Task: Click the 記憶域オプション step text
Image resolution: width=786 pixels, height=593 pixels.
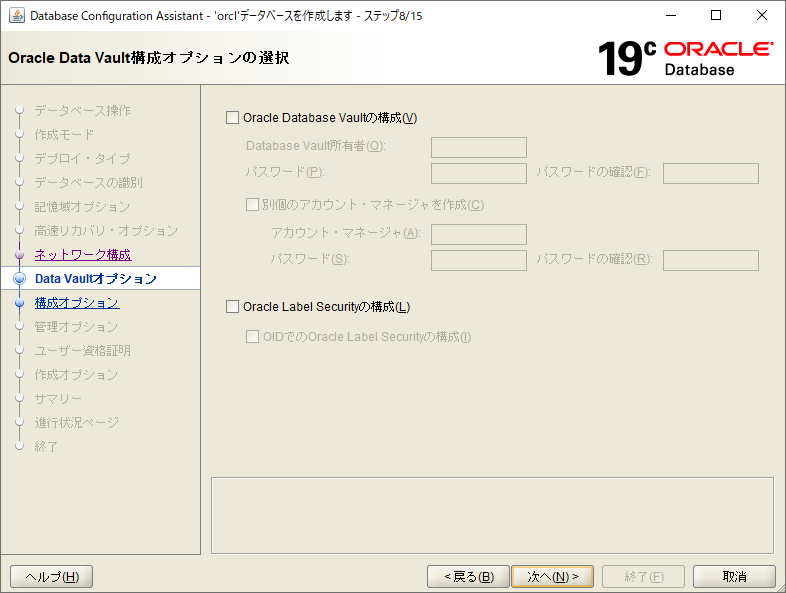Action: 82,207
